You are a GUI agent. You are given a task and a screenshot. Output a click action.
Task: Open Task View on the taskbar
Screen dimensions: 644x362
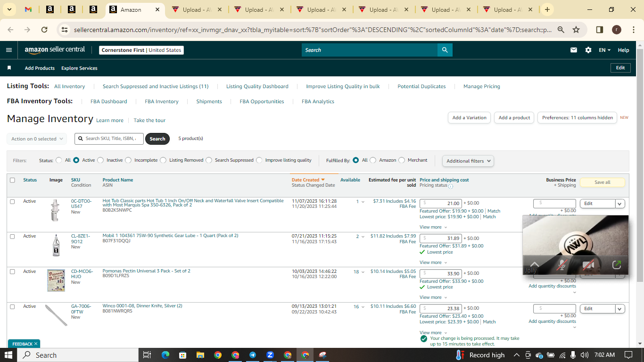(147, 355)
